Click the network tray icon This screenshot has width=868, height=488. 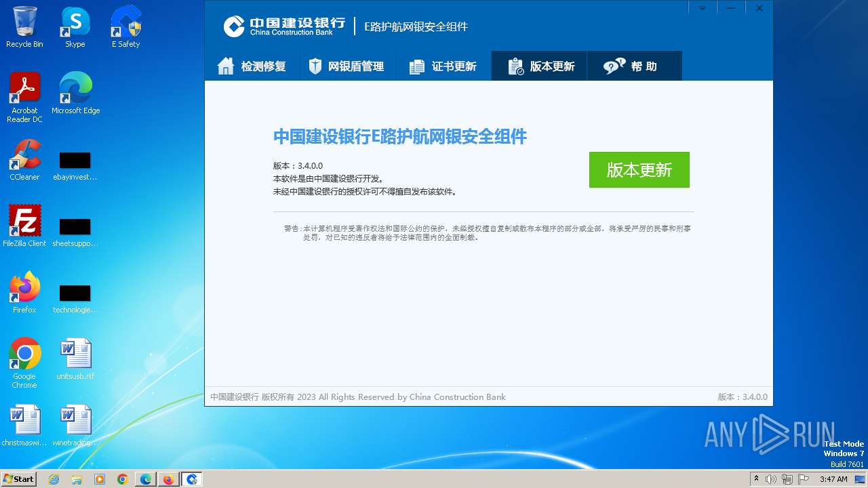(x=787, y=479)
